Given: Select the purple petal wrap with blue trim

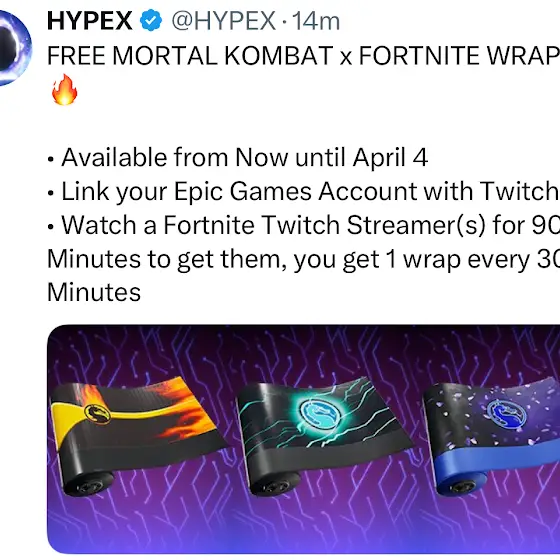Looking at the screenshot, I should pyautogui.click(x=492, y=436).
